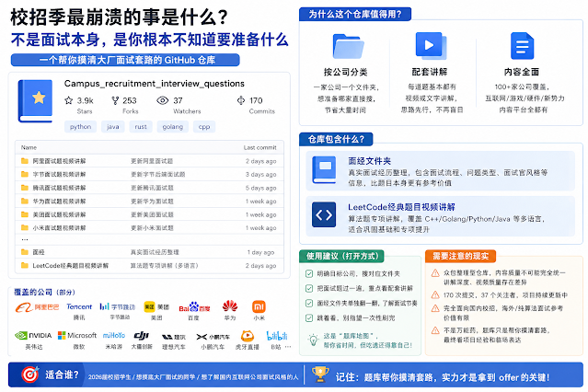The image size is (588, 392).
Task: Open the LeetCode经典题目视频讲解 folder icon
Action: (x=25, y=266)
